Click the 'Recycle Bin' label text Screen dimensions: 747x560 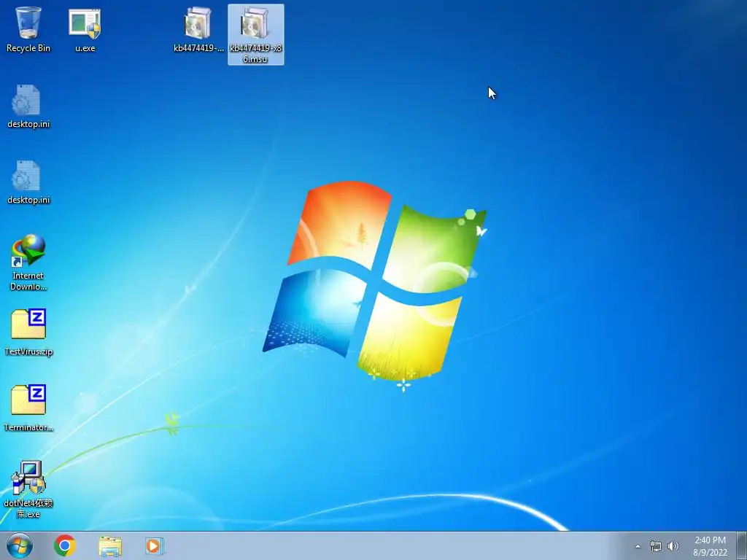coord(28,48)
